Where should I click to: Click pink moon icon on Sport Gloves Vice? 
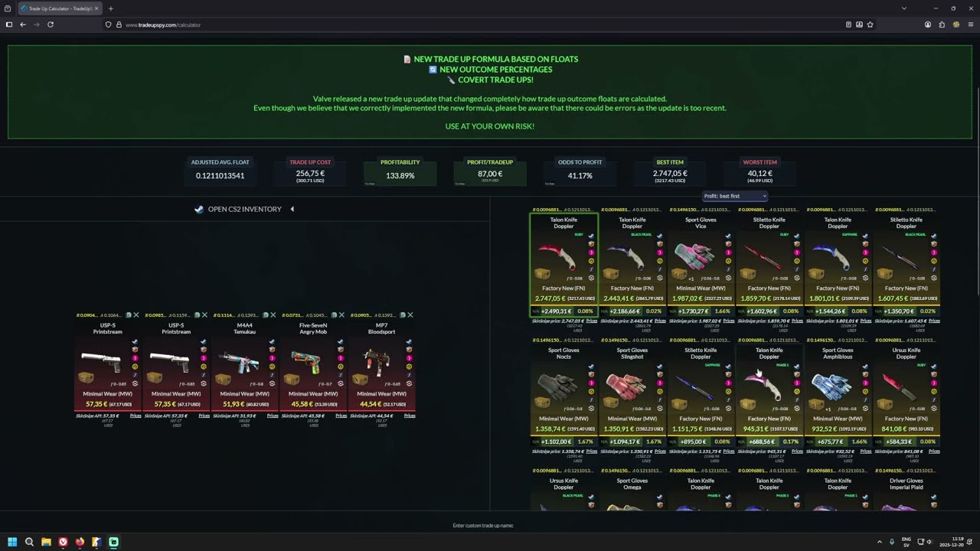tap(728, 253)
